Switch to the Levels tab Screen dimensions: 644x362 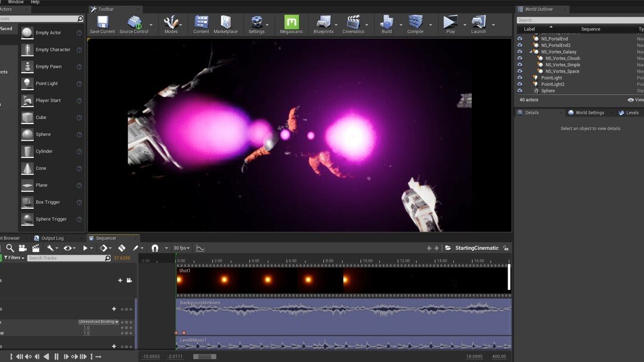point(628,113)
